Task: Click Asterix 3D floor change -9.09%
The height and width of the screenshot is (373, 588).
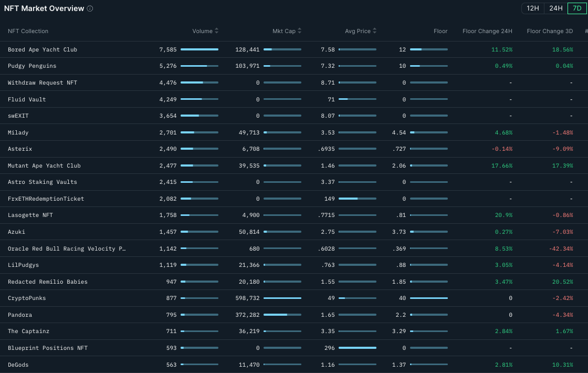Action: point(562,149)
